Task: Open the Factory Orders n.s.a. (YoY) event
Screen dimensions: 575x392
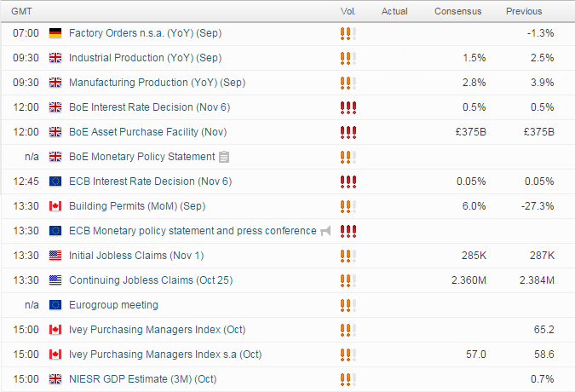Action: click(145, 33)
